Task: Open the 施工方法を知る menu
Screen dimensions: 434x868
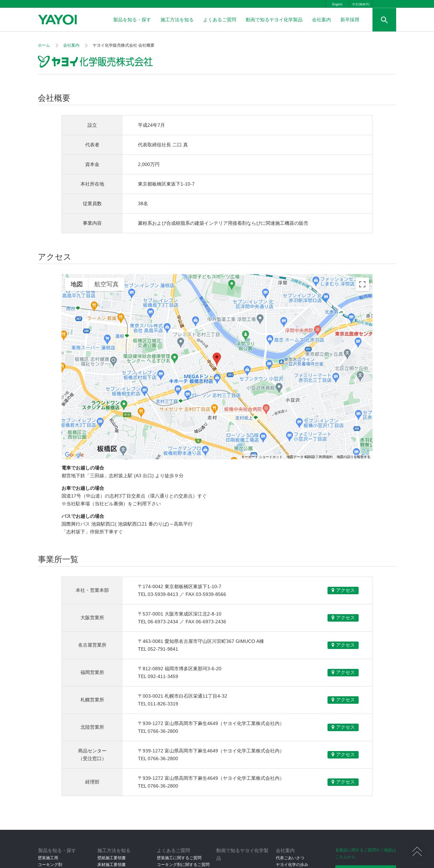Action: click(177, 20)
